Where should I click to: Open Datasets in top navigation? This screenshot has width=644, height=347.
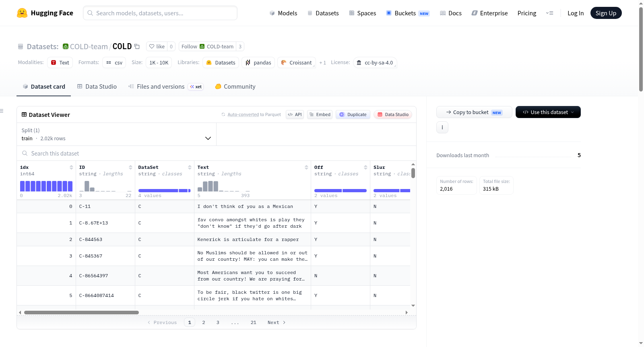coord(323,13)
